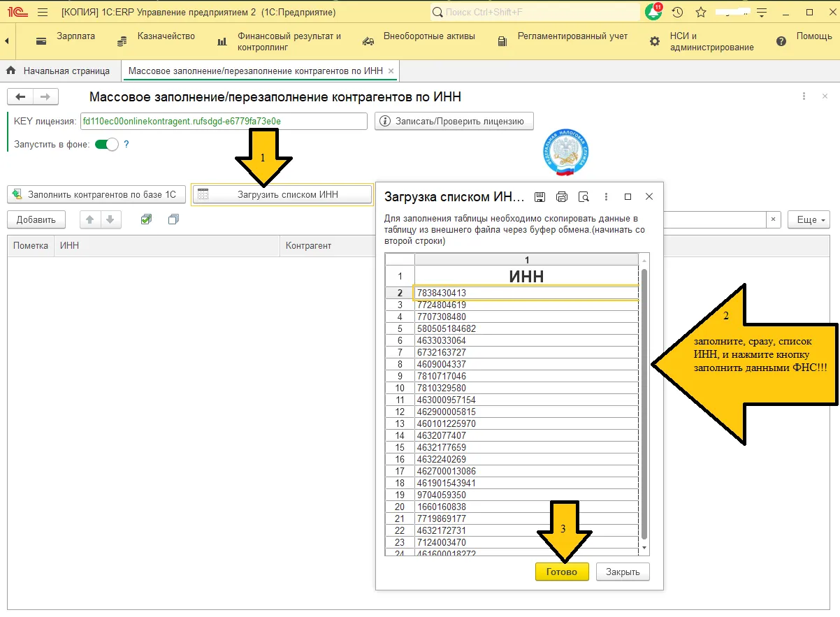840x617 pixels.
Task: Expand left section panel arrow
Action: pos(6,41)
